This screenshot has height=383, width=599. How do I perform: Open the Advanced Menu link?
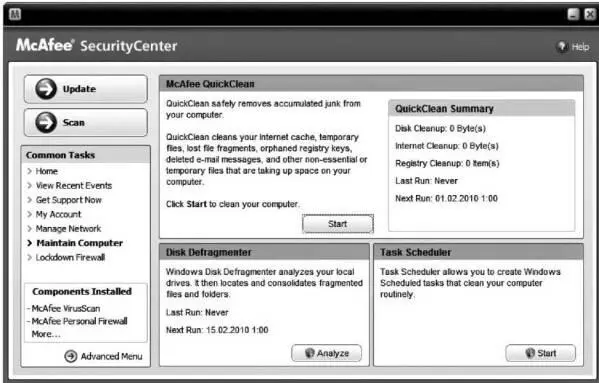tap(111, 356)
